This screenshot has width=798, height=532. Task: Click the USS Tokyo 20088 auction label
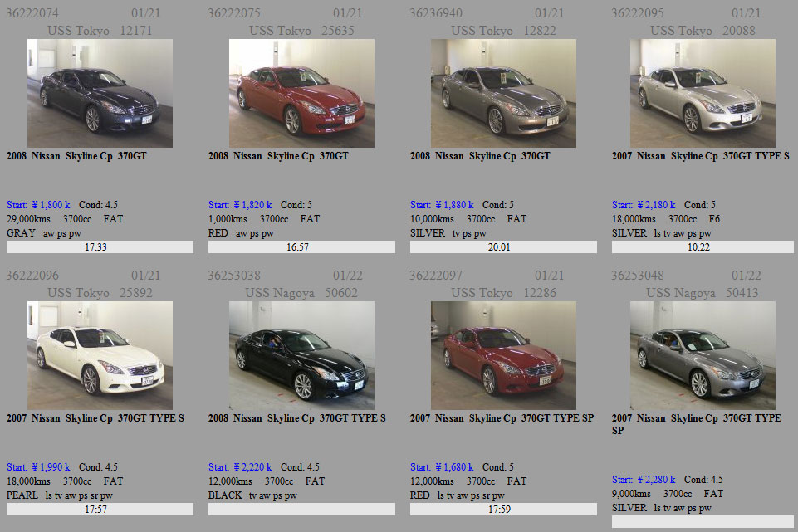[703, 31]
